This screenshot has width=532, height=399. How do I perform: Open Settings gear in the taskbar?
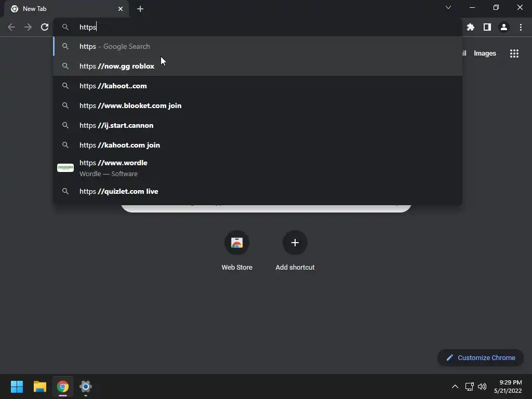(86, 387)
